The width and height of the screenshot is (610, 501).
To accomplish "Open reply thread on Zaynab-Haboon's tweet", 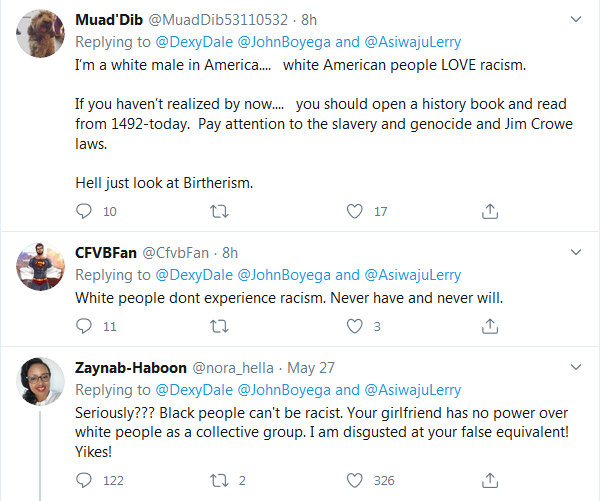I will click(x=84, y=480).
